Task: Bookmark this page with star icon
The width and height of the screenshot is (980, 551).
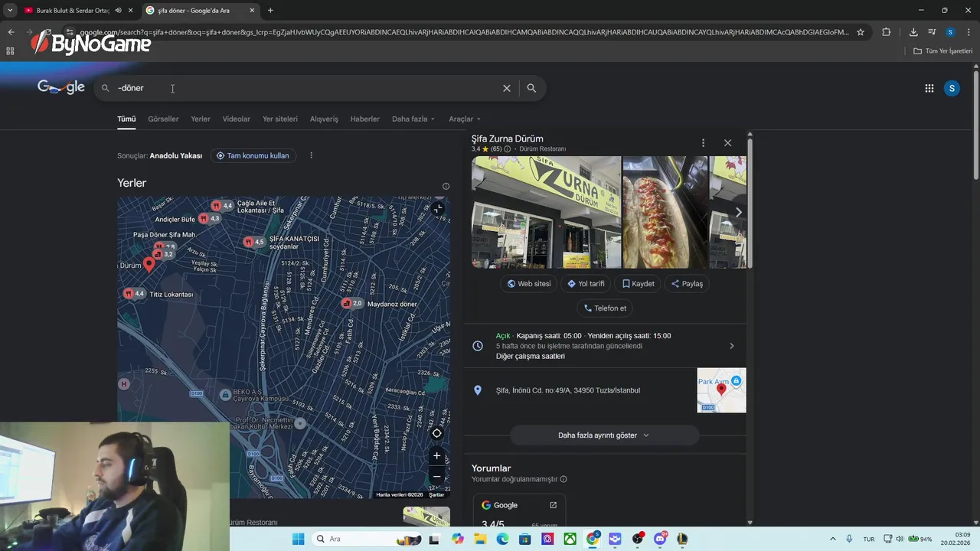Action: point(861,32)
